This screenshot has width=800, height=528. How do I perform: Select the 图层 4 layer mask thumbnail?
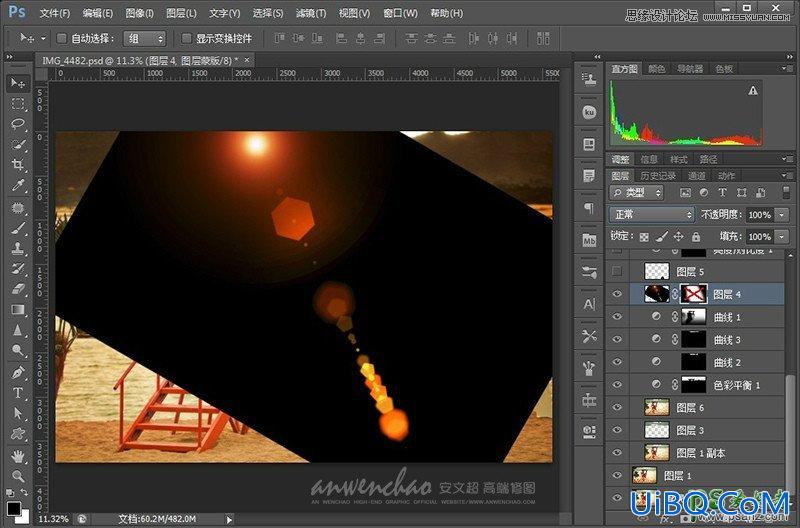pos(694,294)
